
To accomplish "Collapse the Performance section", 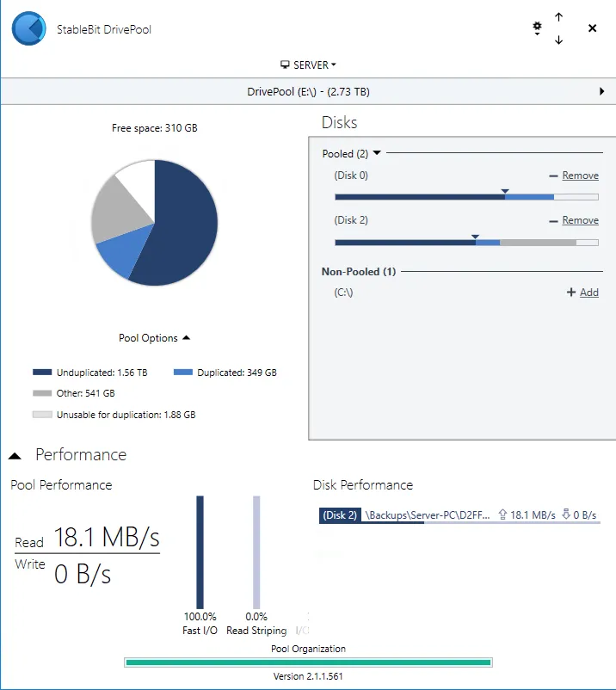I will (15, 455).
